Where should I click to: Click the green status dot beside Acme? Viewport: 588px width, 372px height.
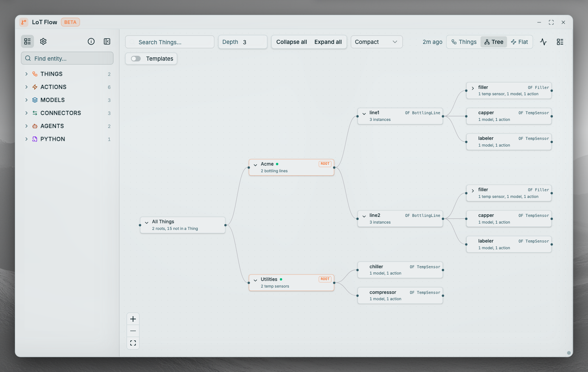point(277,164)
